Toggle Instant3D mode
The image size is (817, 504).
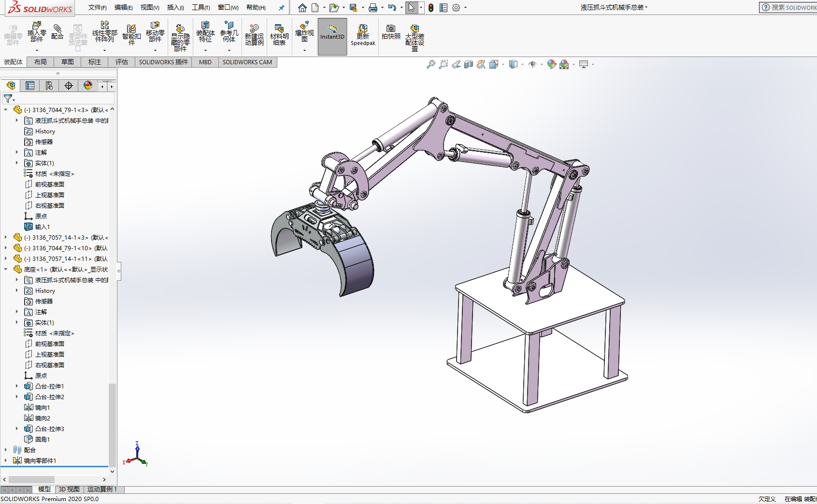(x=332, y=37)
